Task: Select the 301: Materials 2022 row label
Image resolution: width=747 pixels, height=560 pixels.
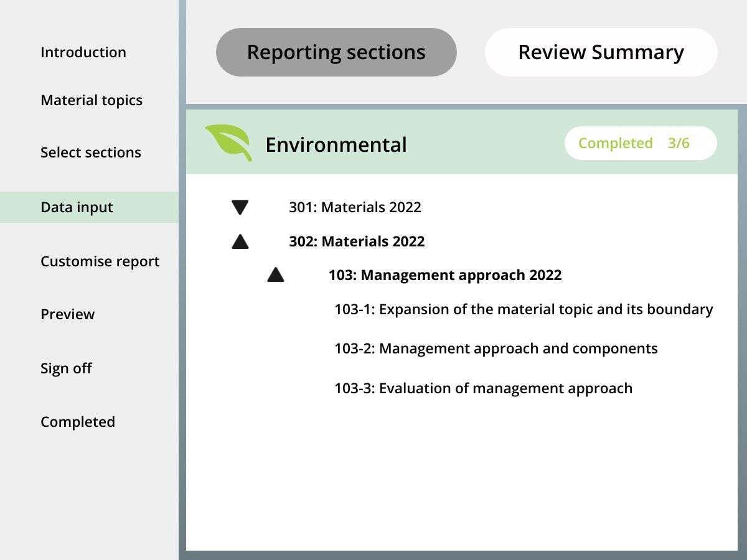Action: (355, 207)
